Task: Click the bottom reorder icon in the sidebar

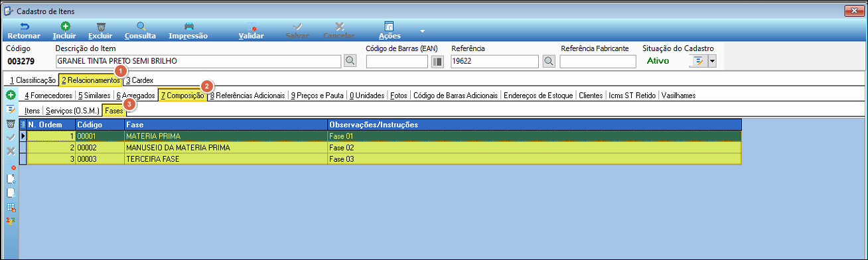Action: [x=11, y=220]
